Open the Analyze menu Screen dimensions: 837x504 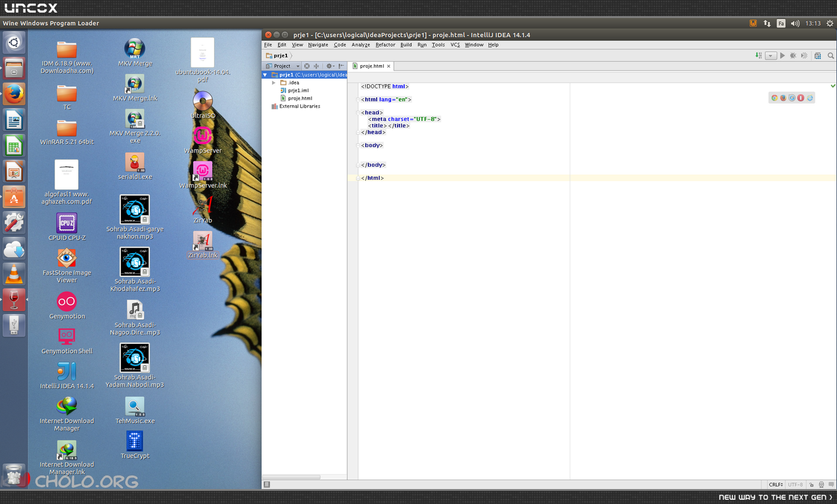point(361,45)
